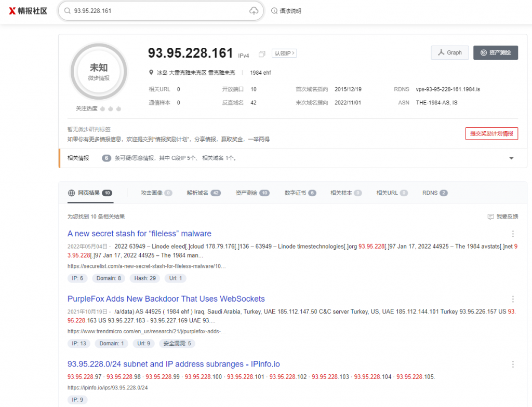
Task: Open more options for PurpleFox result
Action: [513, 299]
